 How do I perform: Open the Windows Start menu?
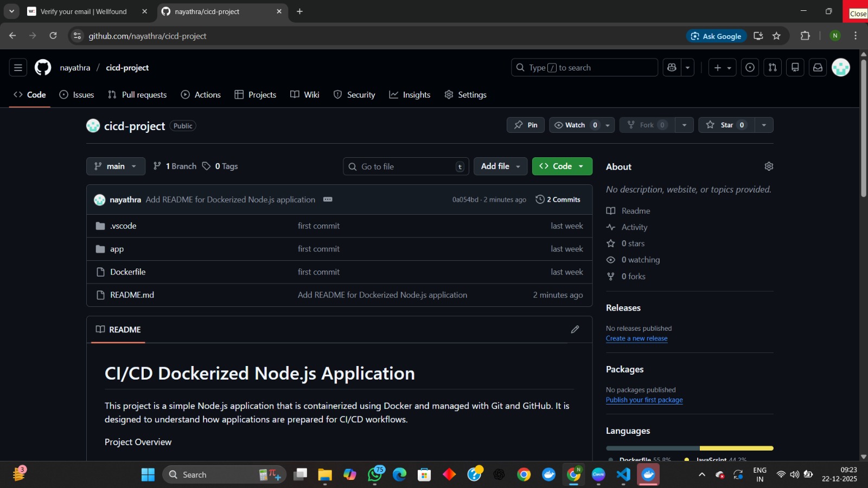(x=148, y=474)
